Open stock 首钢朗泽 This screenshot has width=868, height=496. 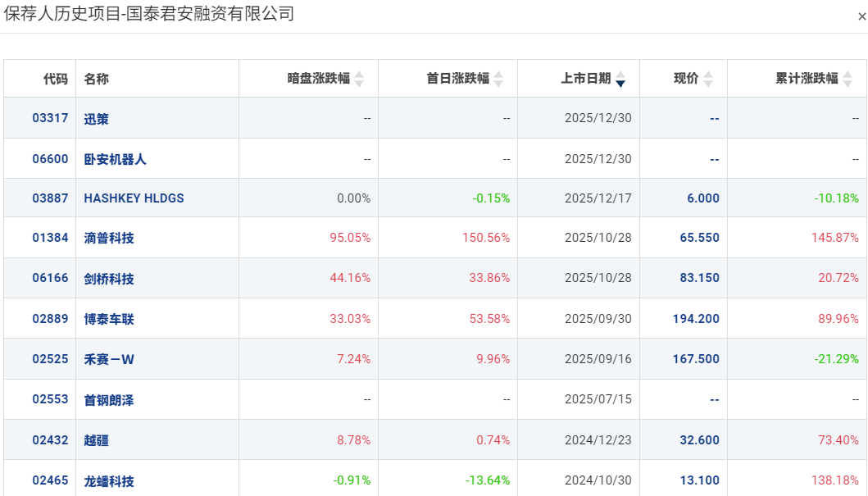coord(109,400)
